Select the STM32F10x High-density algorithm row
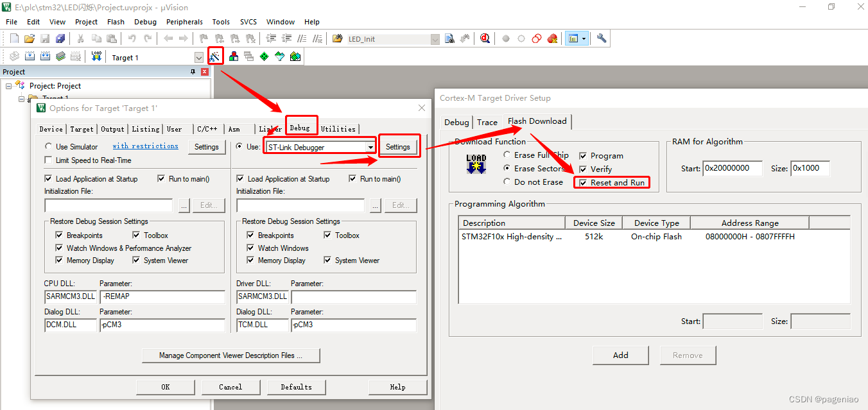This screenshot has height=410, width=868. 654,237
